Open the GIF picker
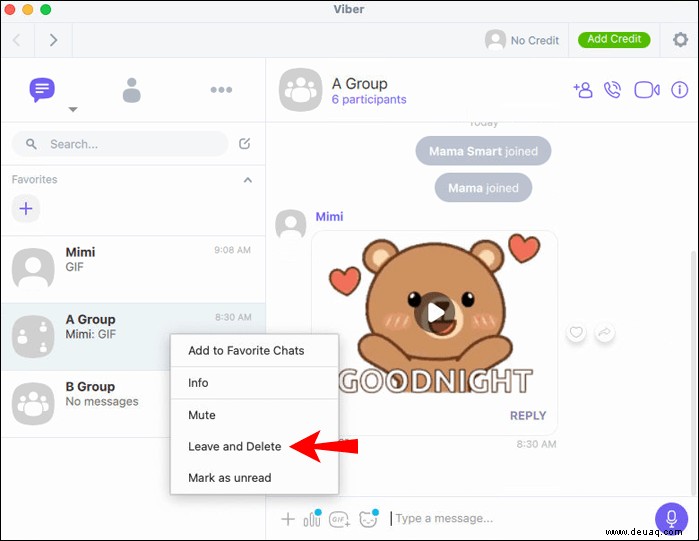Viewport: 699px width, 541px height. pos(340,519)
